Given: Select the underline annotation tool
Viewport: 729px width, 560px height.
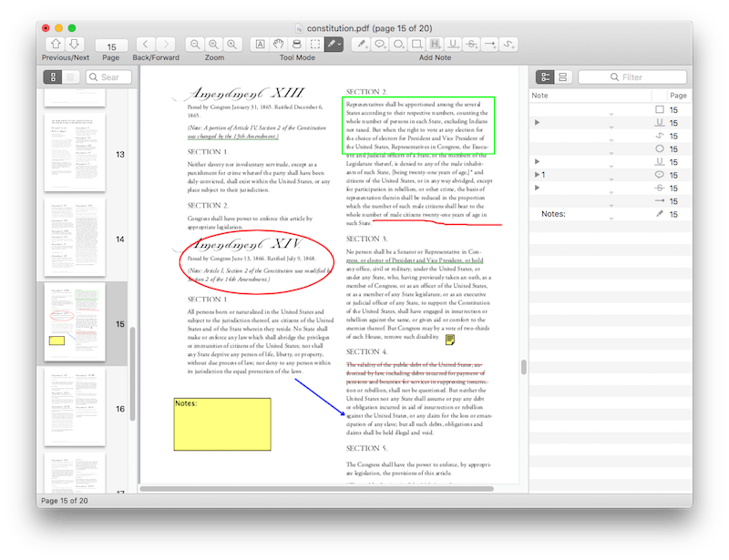Looking at the screenshot, I should (453, 44).
